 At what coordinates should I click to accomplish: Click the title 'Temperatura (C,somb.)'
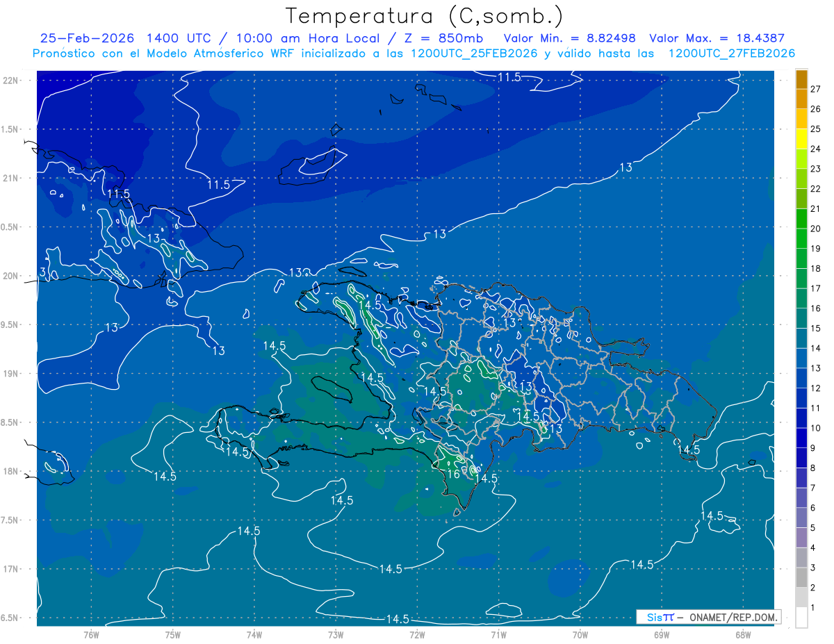(x=425, y=16)
